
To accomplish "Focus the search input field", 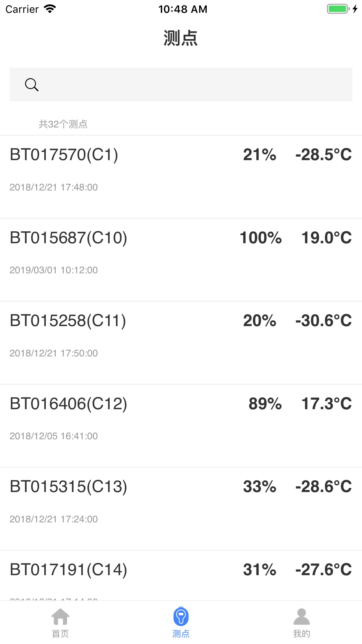I will point(192,85).
